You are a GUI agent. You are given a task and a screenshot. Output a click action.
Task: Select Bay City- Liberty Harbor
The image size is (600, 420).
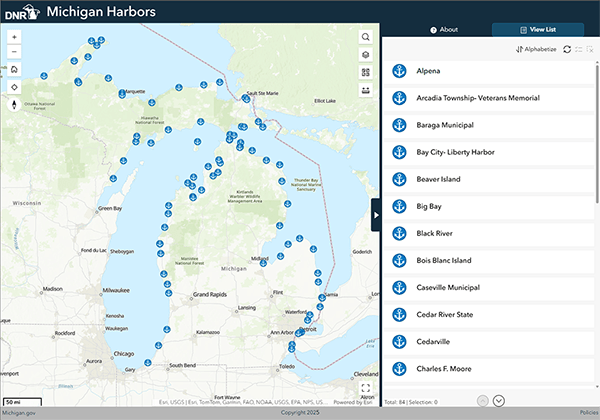click(489, 152)
